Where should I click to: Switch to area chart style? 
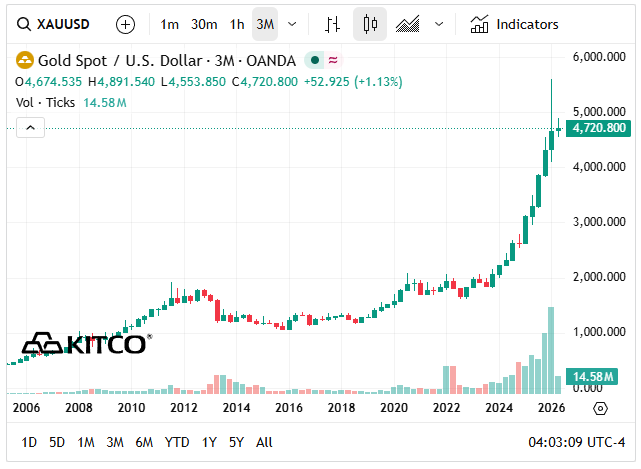coord(408,25)
